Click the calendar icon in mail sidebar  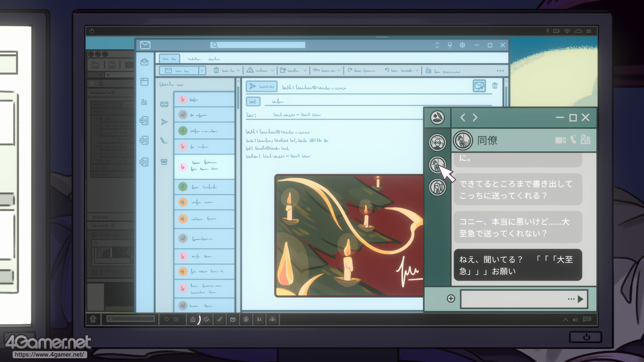[145, 82]
